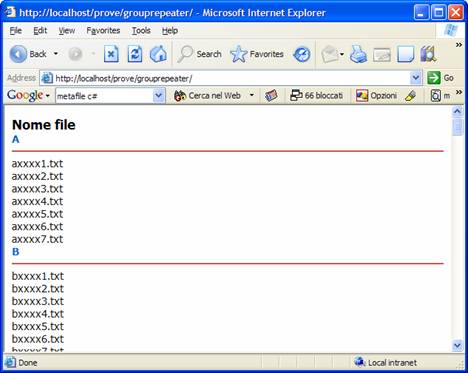Open the View menu

pyautogui.click(x=67, y=31)
